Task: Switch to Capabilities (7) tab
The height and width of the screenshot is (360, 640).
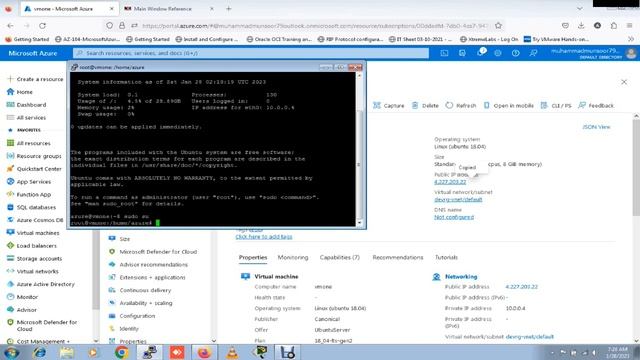Action: 340,258
